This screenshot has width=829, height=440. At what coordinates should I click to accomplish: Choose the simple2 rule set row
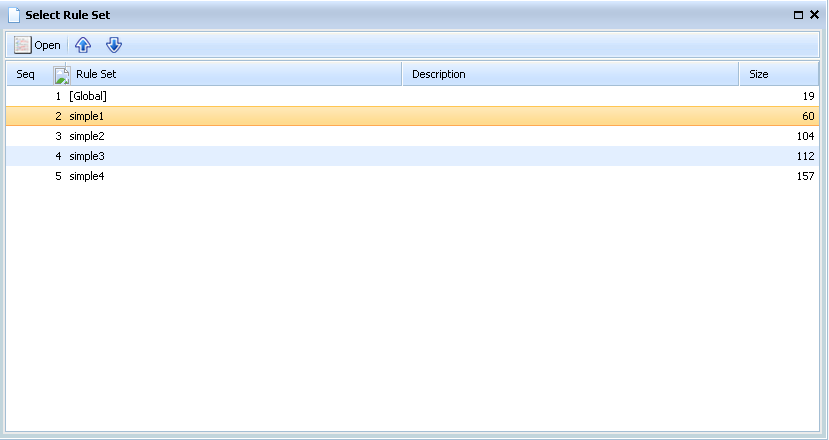point(86,136)
